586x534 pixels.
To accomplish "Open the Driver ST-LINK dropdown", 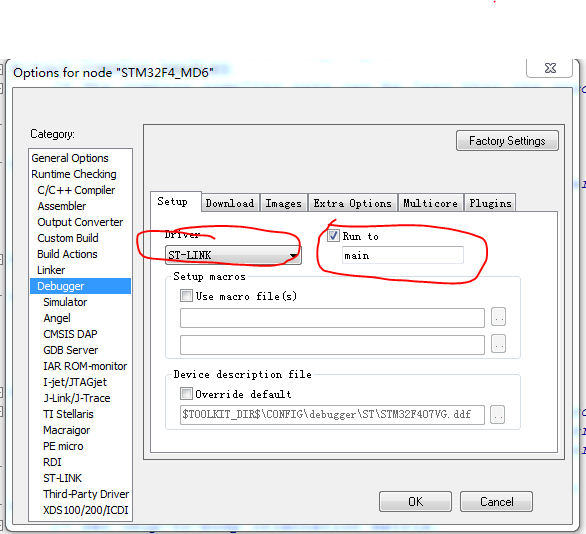I will [x=233, y=255].
